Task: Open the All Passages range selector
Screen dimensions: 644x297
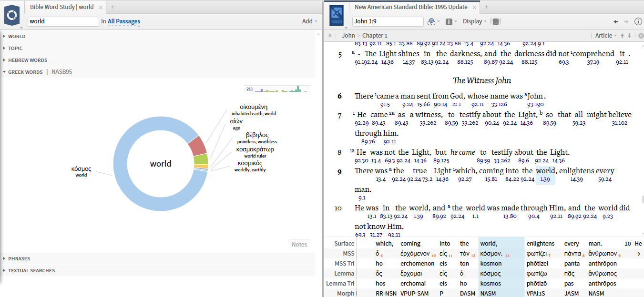Action: pos(124,21)
